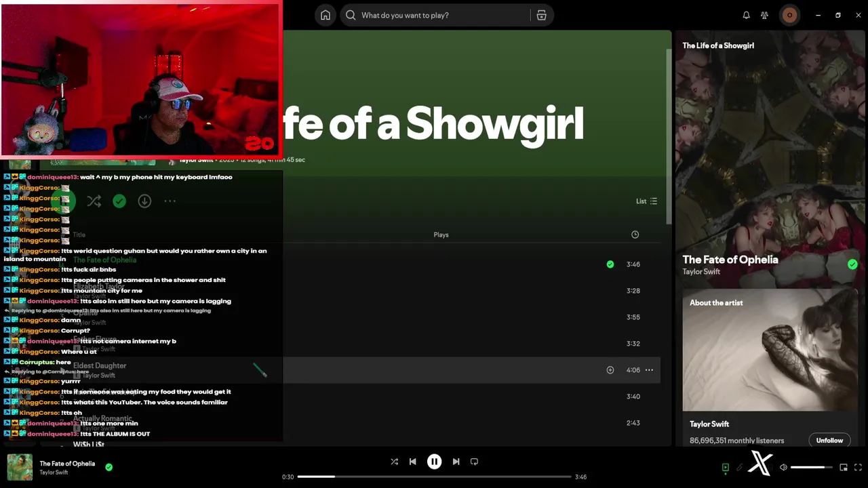Click the duration clock column header

(635, 235)
